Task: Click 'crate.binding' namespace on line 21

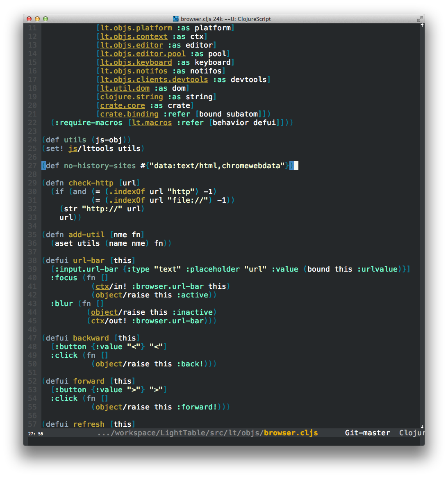Action: [129, 114]
